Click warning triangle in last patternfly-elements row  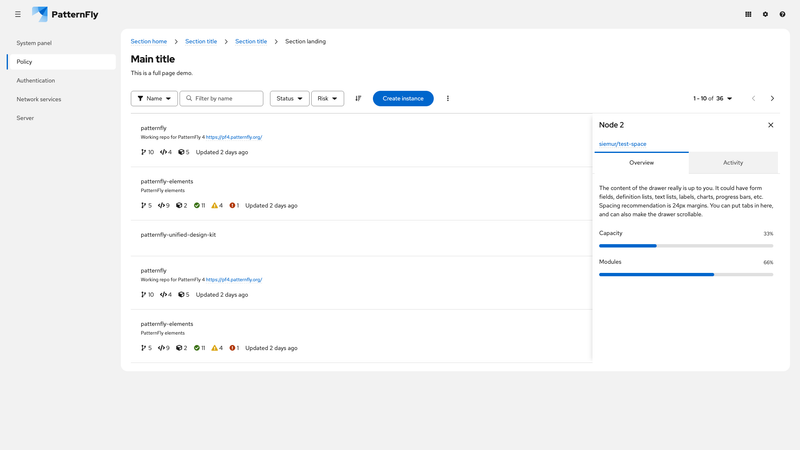pyautogui.click(x=214, y=348)
